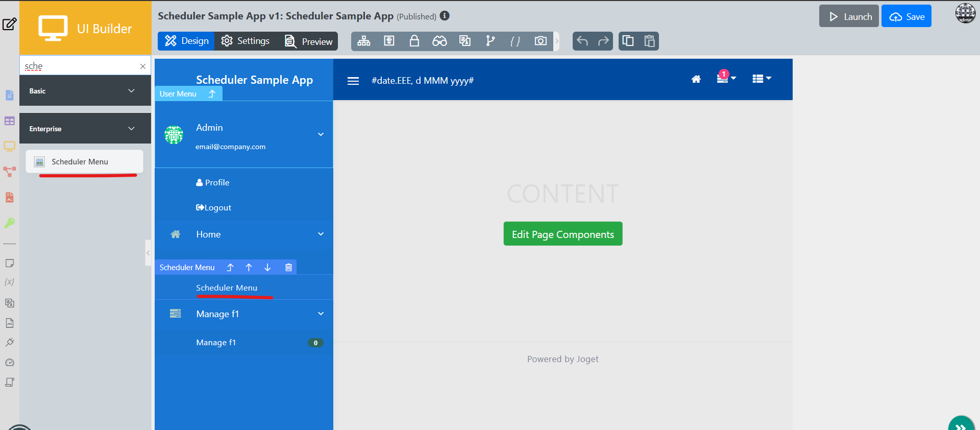
Task: Click the import/export icon in toolbar
Action: (x=389, y=41)
